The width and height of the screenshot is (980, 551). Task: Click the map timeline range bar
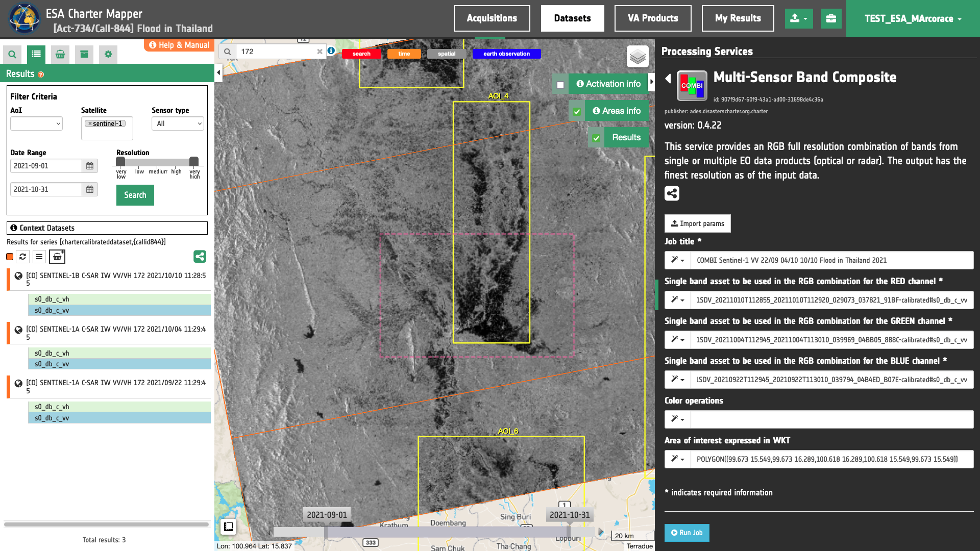point(447,532)
